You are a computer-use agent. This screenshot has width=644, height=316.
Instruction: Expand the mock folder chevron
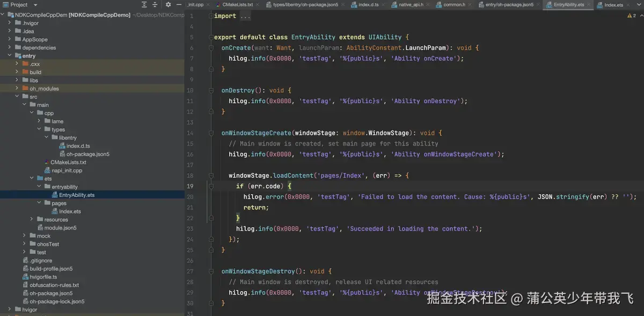pos(25,236)
